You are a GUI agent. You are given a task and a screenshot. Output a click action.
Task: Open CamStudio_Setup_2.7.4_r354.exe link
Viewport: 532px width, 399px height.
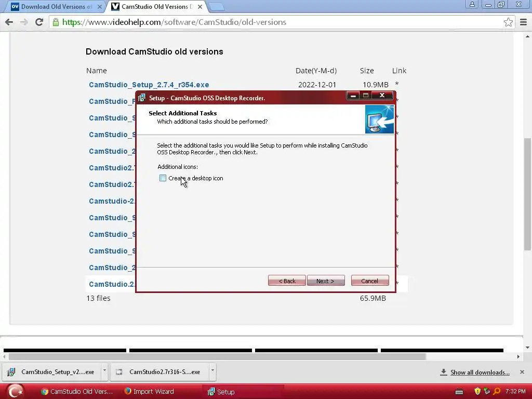[149, 85]
